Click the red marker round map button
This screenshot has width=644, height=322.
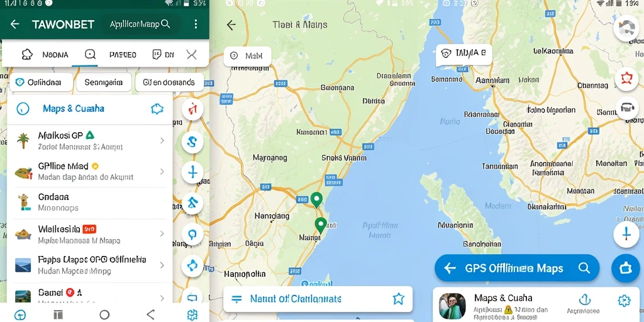(x=192, y=109)
